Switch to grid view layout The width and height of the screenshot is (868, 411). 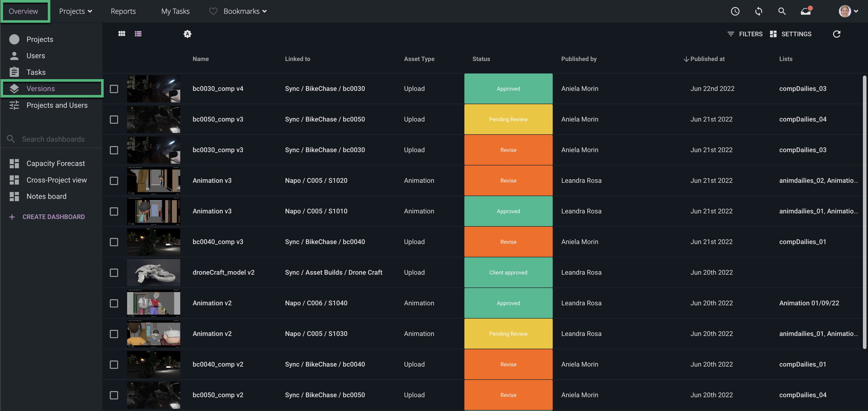point(122,34)
